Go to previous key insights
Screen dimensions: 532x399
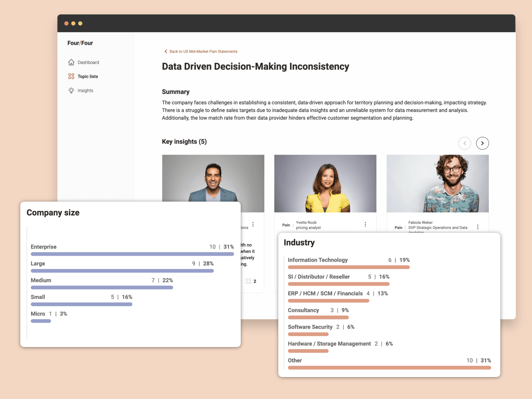click(x=465, y=143)
